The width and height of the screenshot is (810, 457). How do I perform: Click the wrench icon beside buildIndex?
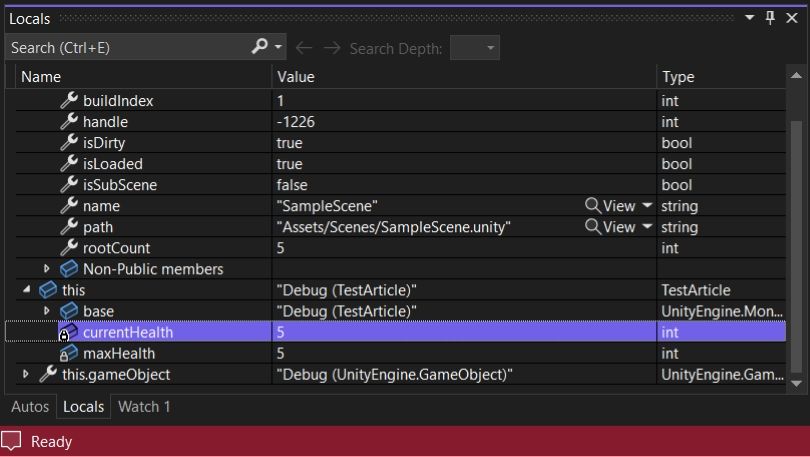pyautogui.click(x=69, y=100)
